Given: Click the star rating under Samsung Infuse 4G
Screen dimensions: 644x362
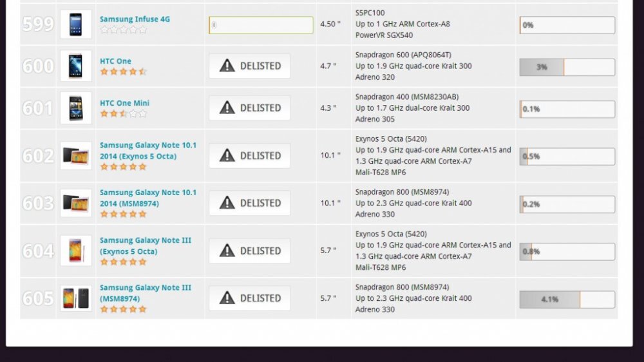Looking at the screenshot, I should 123,30.
